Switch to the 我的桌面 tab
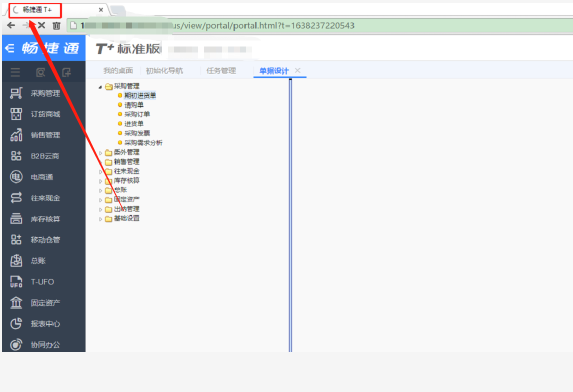The image size is (573, 392). tap(118, 70)
